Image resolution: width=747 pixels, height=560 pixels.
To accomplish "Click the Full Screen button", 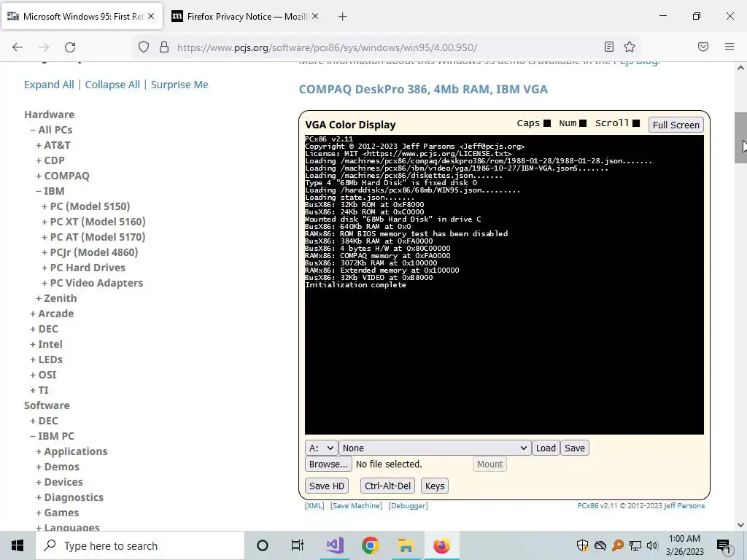I will [676, 125].
